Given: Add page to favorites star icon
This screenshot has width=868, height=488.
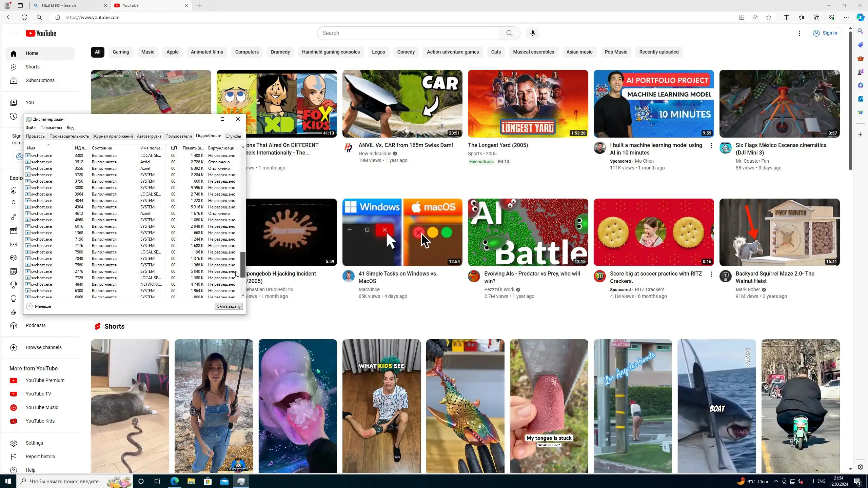Looking at the screenshot, I should (768, 17).
